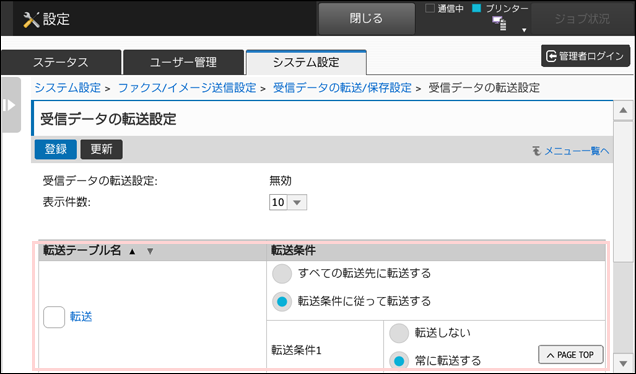Switch to the ステータス tab

[x=61, y=62]
